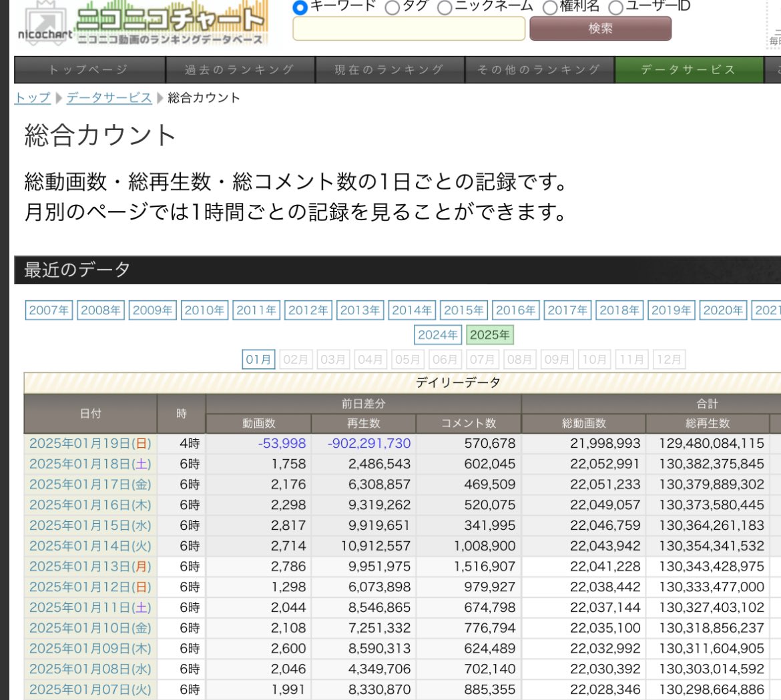Open the データサービス navigation tab

click(x=690, y=69)
